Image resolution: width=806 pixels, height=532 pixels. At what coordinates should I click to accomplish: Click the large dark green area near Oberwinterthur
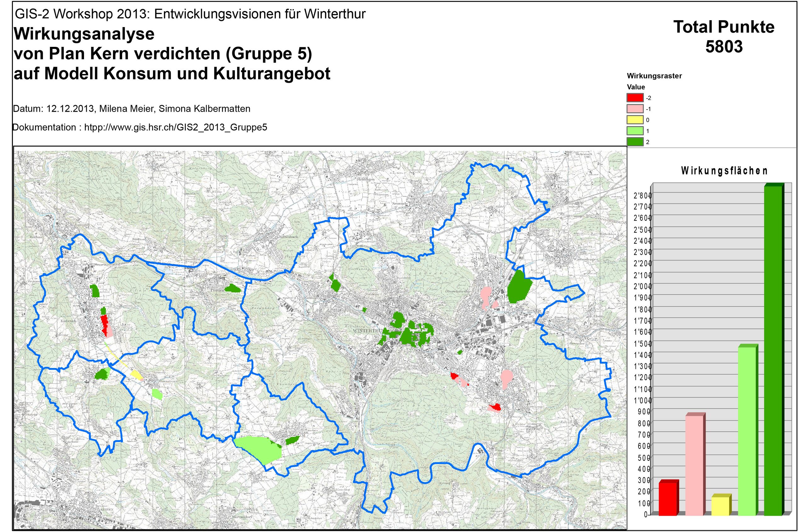pos(519,287)
